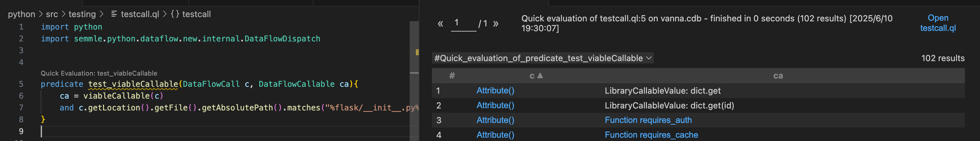Screen dimensions: 980x141
Task: Open testcall.ql link in results
Action: pos(938,23)
